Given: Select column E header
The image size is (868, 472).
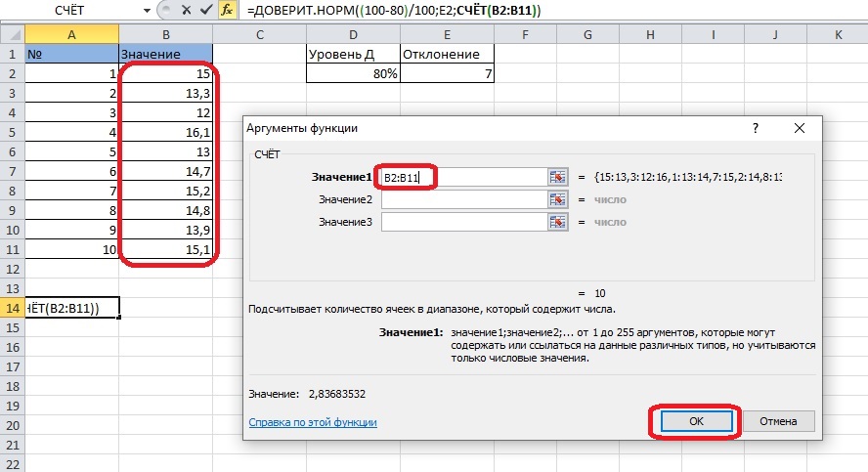Looking at the screenshot, I should click(x=447, y=35).
